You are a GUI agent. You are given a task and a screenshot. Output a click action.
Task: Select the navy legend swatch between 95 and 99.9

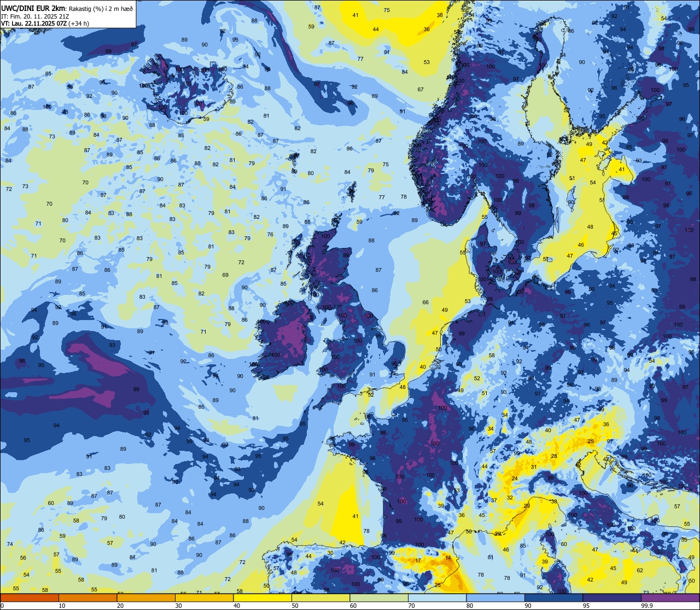coord(612,597)
